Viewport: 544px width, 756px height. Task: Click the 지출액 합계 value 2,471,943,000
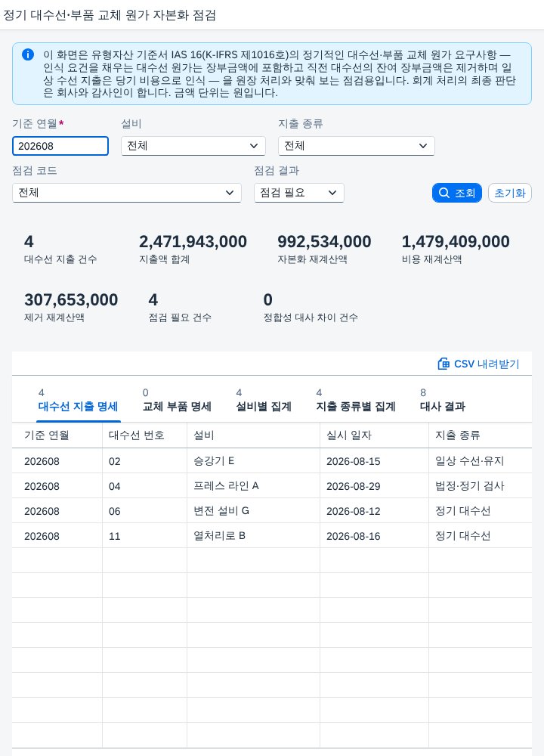coord(193,242)
